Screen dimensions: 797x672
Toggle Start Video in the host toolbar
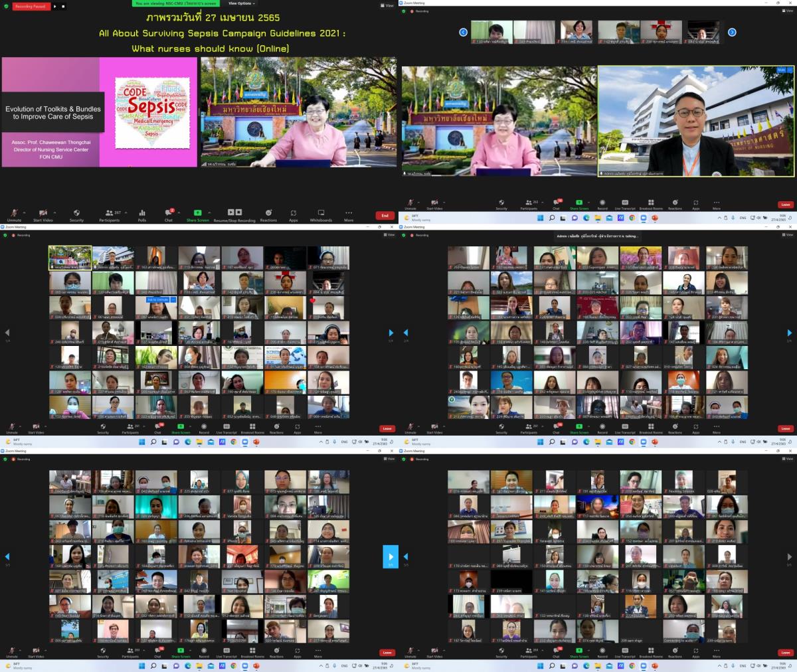click(43, 214)
